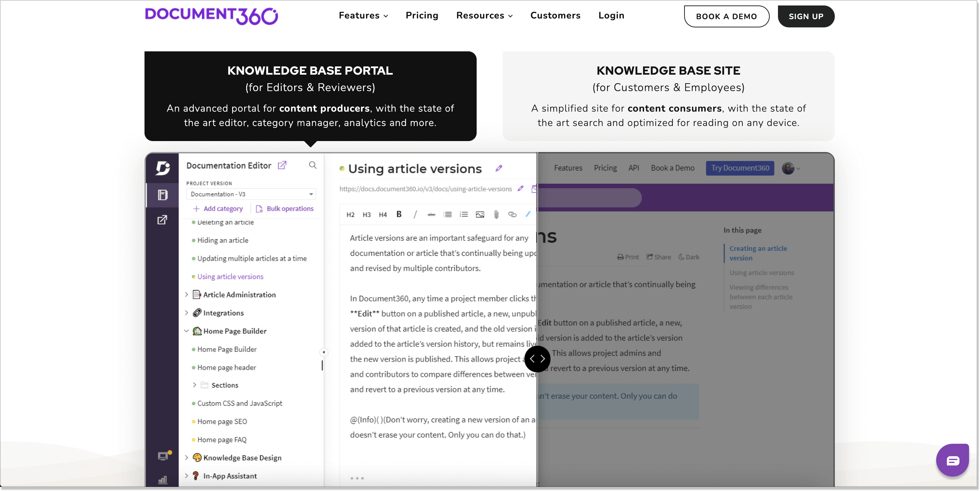
Task: Select the Knowledge Base Portal tab
Action: pos(310,96)
